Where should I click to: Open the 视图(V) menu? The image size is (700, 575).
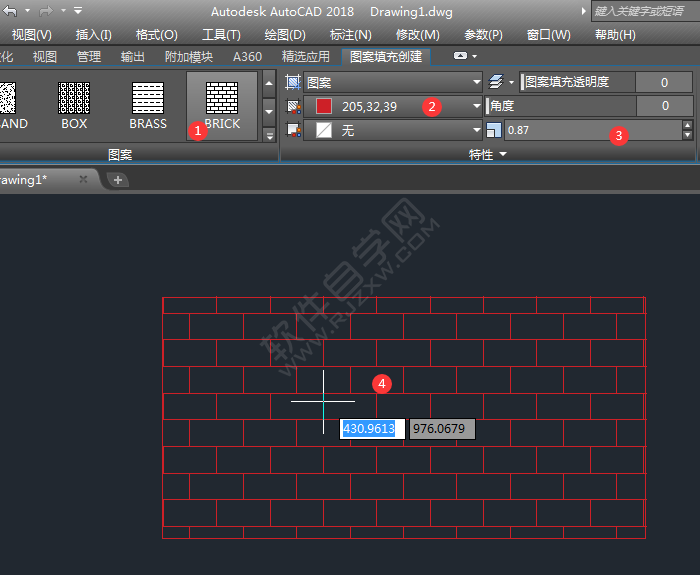pos(31,35)
